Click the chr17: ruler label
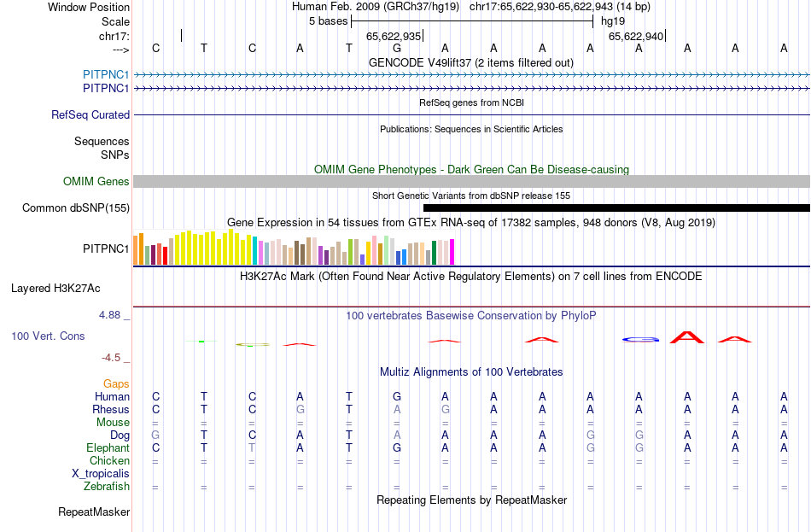 point(114,36)
